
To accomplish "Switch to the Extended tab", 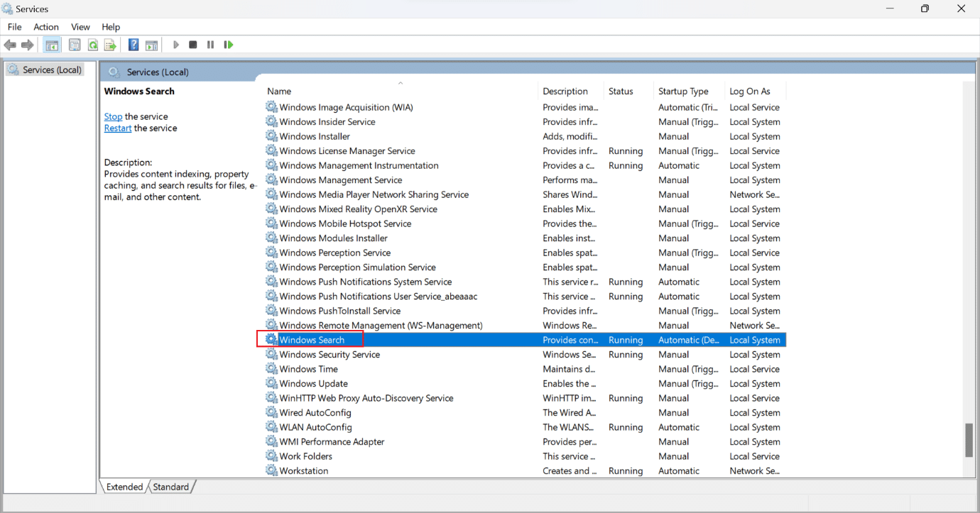I will coord(125,487).
